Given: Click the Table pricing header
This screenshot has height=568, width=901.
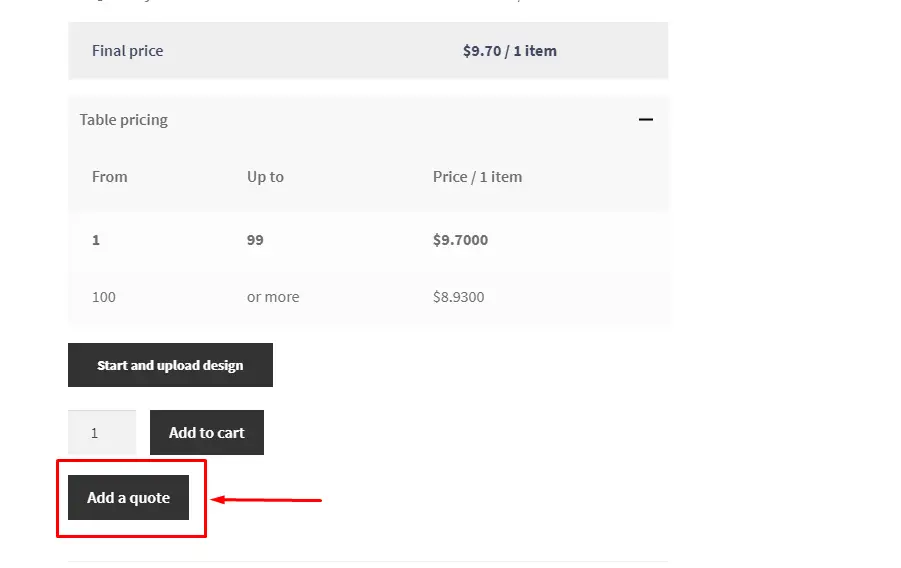Looking at the screenshot, I should (368, 120).
